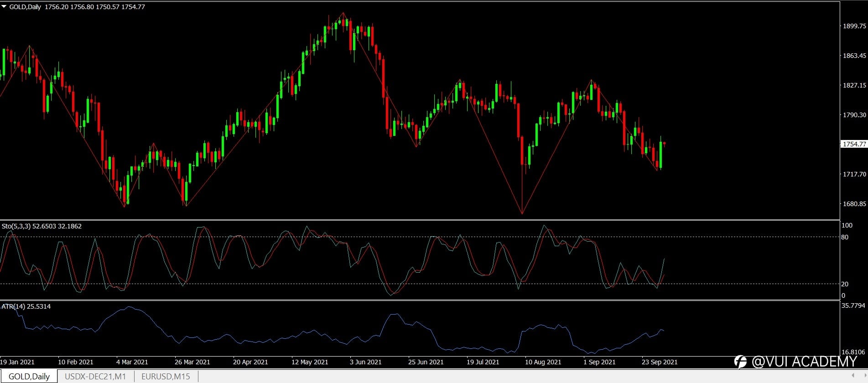868x383 pixels.
Task: Switch to the USDX-DEC21,M1 chart tab
Action: tap(95, 377)
